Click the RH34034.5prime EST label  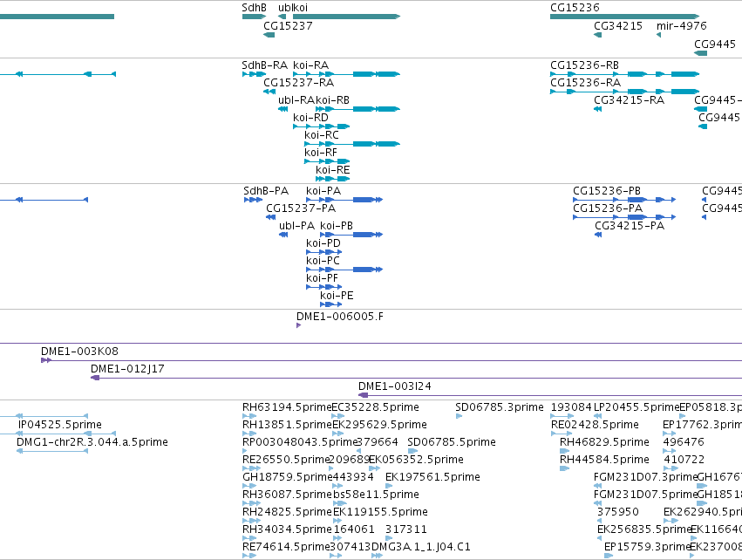tap(287, 530)
